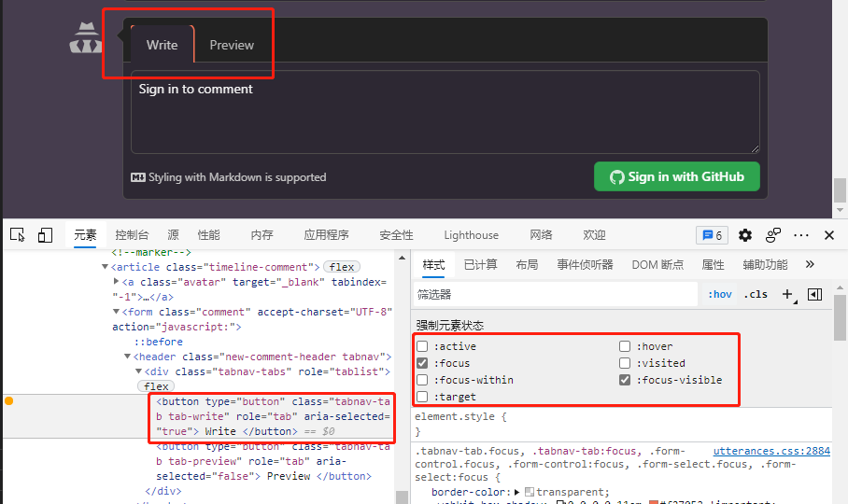Activate the inspect element picker icon
The width and height of the screenshot is (848, 504).
(x=18, y=235)
